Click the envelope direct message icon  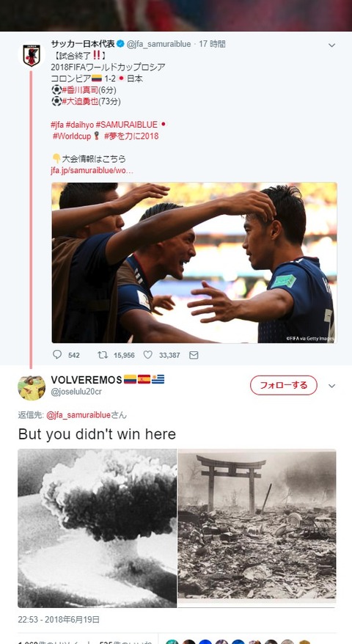pyautogui.click(x=194, y=355)
